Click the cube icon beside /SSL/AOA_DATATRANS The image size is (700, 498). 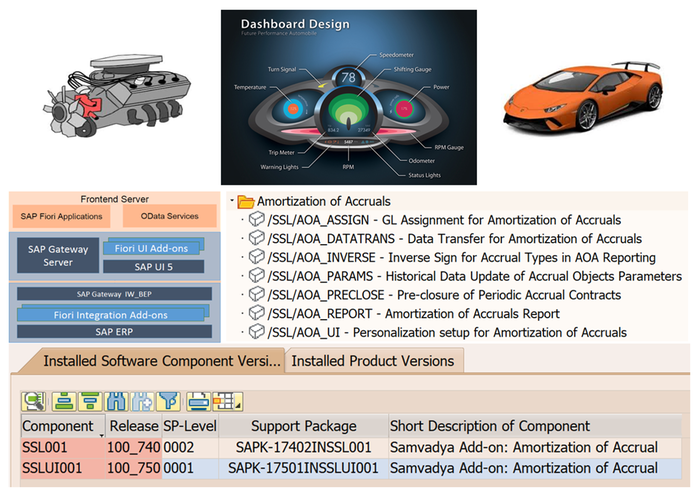[257, 238]
